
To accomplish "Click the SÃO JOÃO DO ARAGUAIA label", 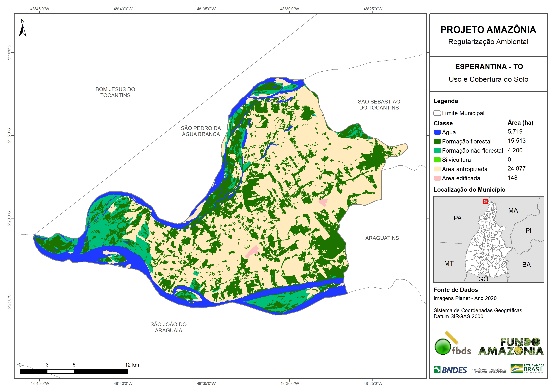I will point(168,327).
